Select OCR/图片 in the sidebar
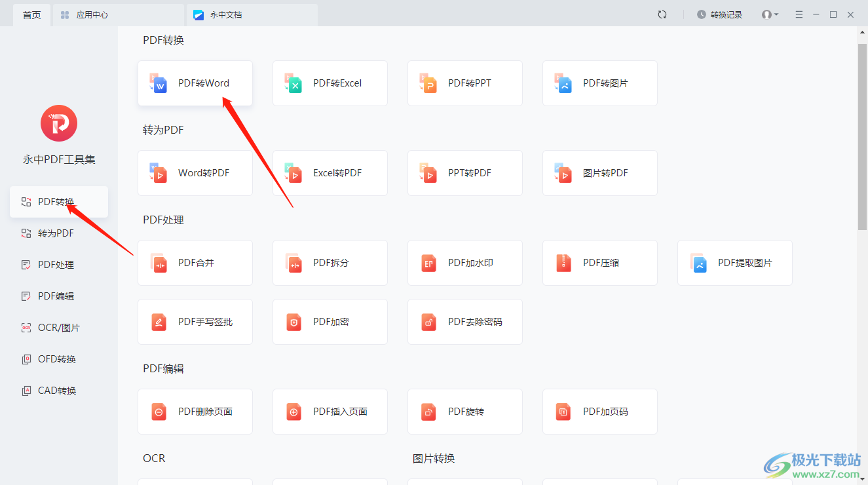Screen dimensions: 868x485 point(59,328)
